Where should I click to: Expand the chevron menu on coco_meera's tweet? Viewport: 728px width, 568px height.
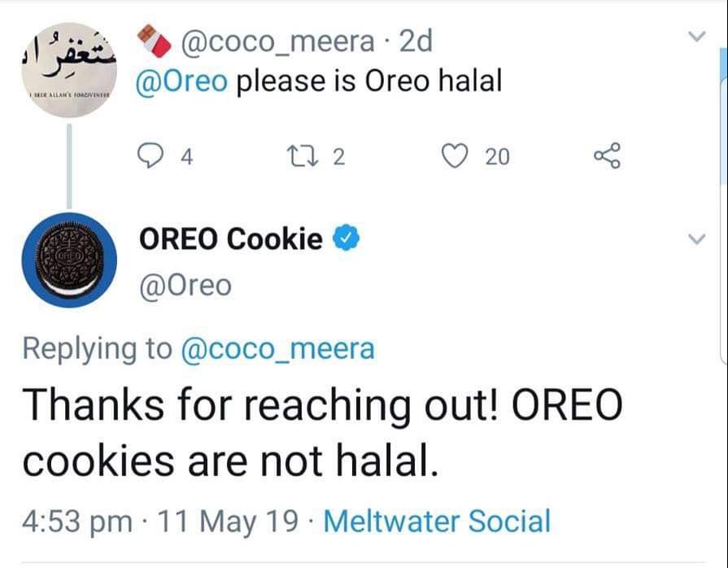pos(696,37)
